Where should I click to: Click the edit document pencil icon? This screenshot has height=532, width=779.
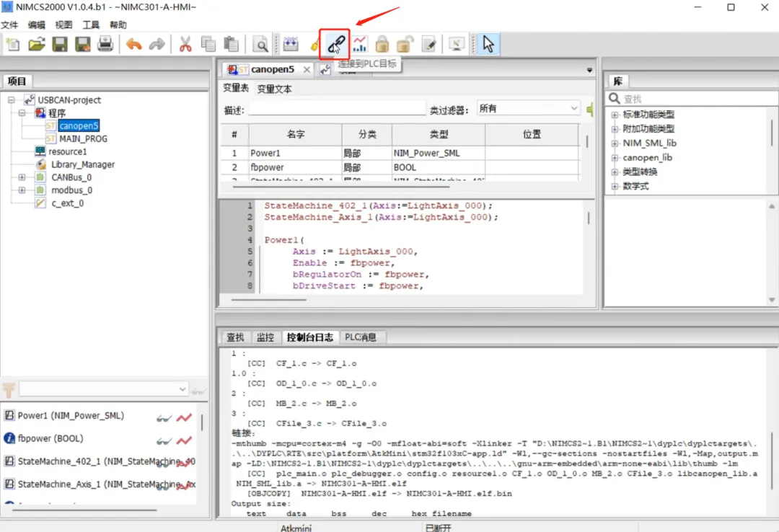tap(428, 44)
